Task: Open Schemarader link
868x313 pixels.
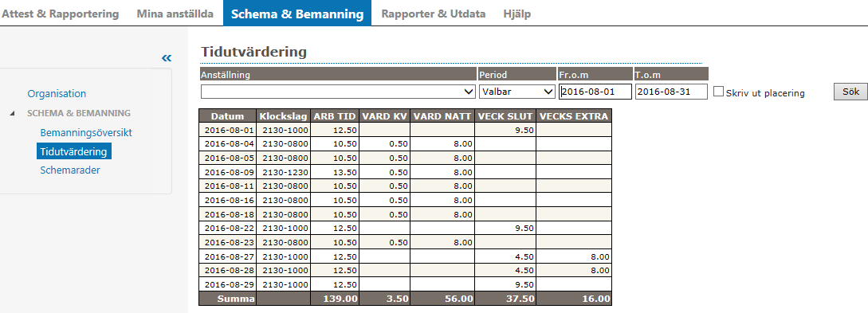Action: tap(70, 170)
